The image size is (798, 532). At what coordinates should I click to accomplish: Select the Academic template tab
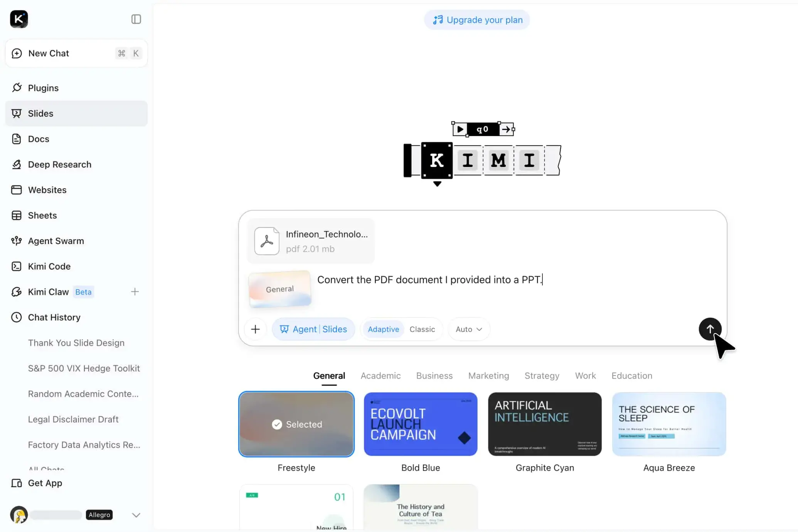click(x=380, y=376)
